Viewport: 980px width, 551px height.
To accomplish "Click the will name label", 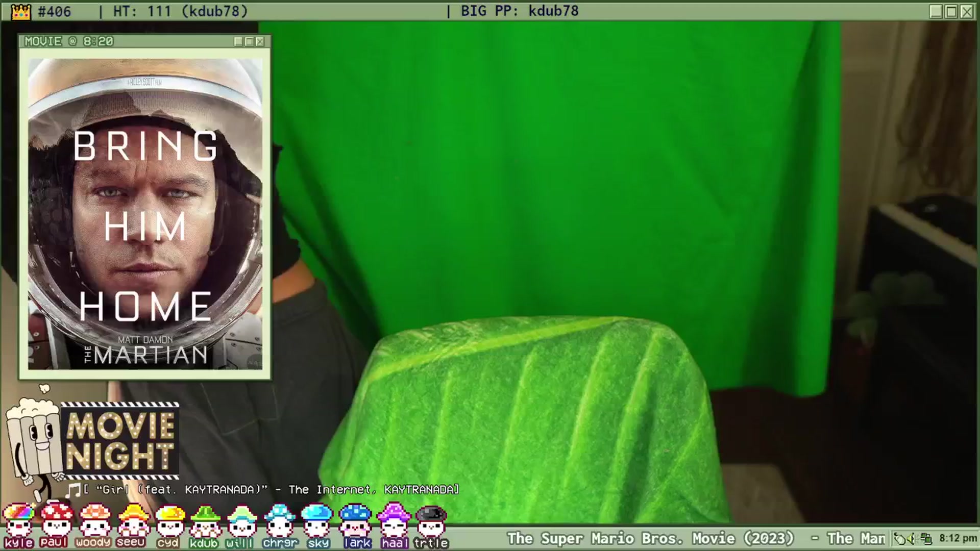I will tap(240, 543).
